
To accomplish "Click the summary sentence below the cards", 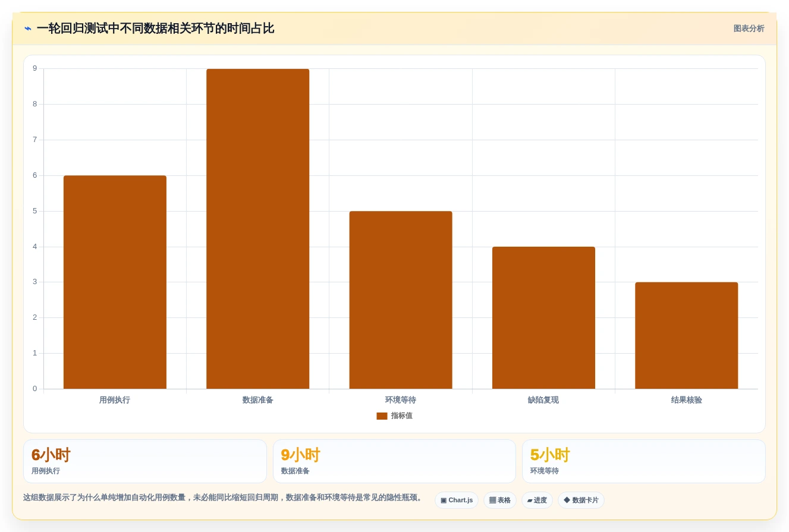I will [224, 498].
